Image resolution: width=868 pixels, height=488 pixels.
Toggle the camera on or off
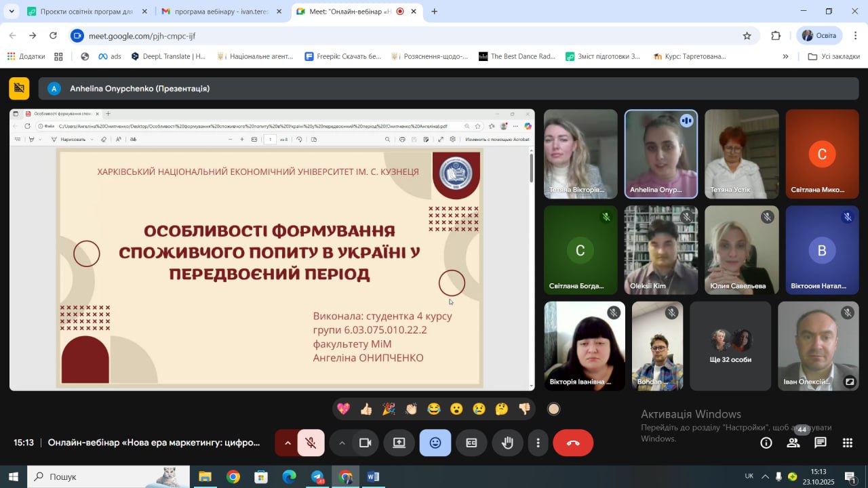coord(366,443)
